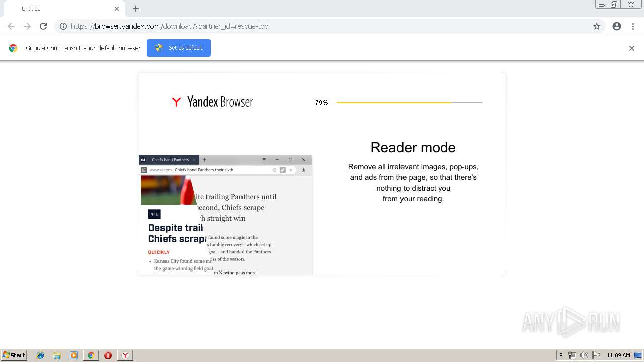644x362 pixels.
Task: Click 'Remove all irrelevant images' description text
Action: point(413,183)
